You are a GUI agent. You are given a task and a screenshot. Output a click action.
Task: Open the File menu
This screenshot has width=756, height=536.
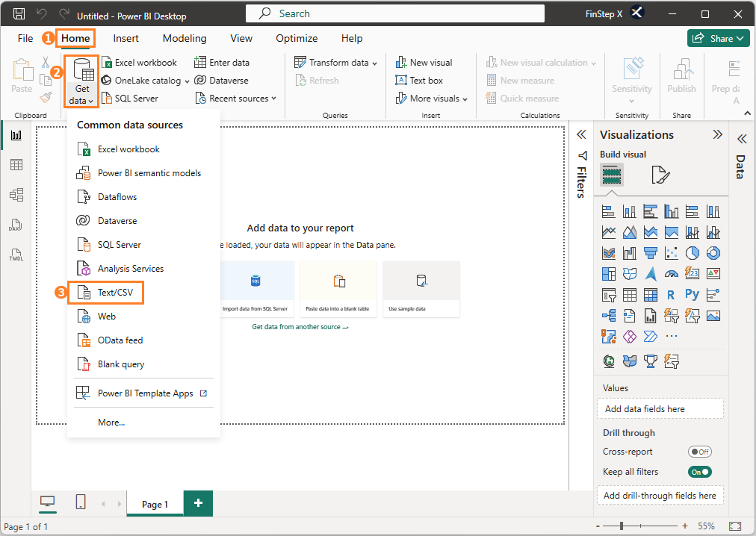click(25, 39)
